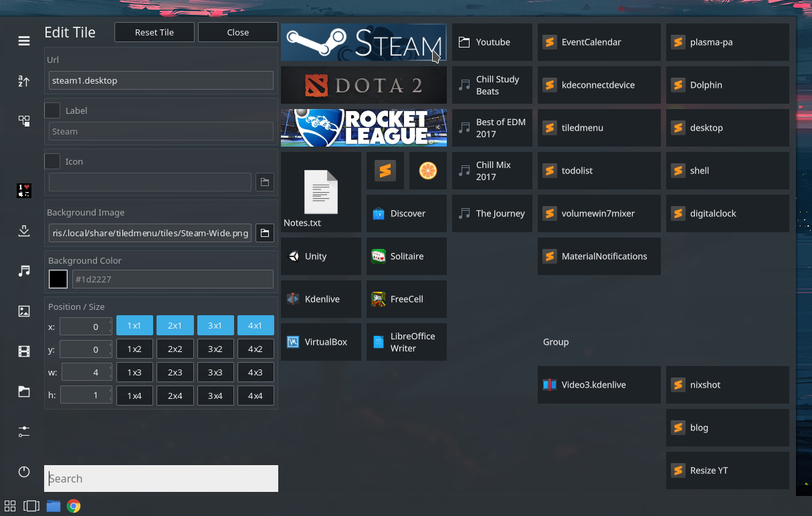Browse for background image with folder button

click(264, 233)
